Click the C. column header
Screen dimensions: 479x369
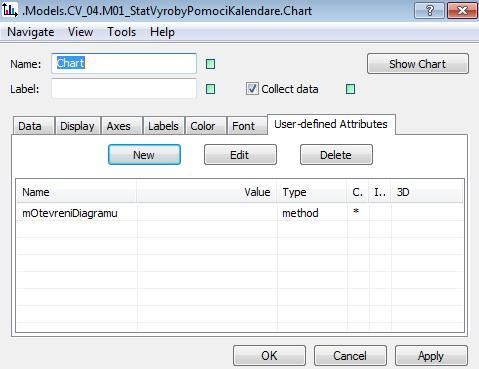(358, 192)
